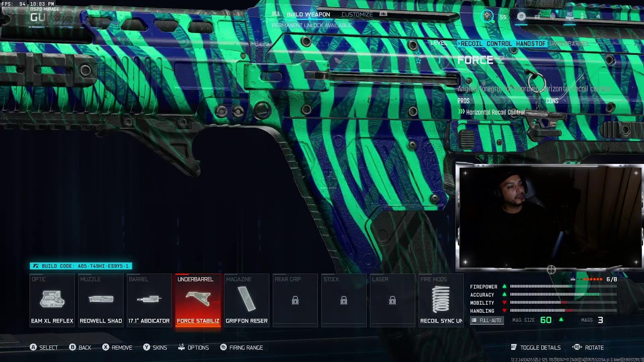The image size is (644, 362).
Task: Enter the Firing Range
Action: pyautogui.click(x=242, y=347)
